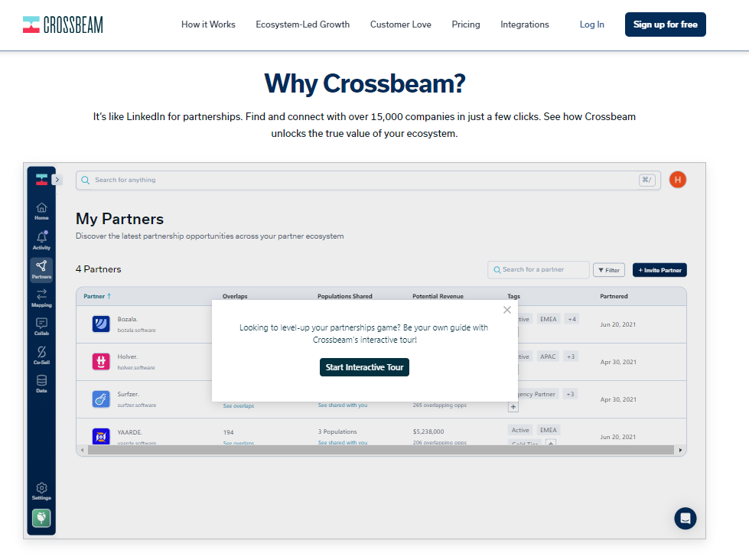749x560 pixels.
Task: Click Populations Shared column header
Action: [344, 296]
